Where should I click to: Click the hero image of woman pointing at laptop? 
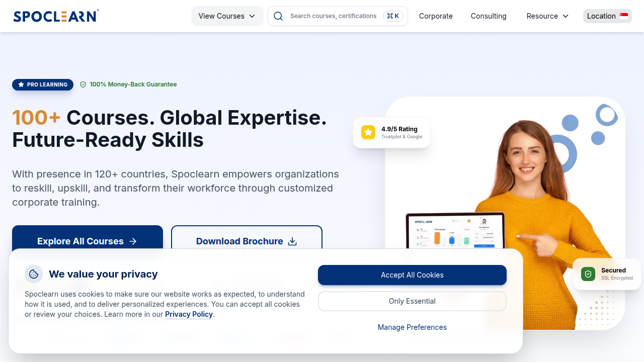point(505,214)
